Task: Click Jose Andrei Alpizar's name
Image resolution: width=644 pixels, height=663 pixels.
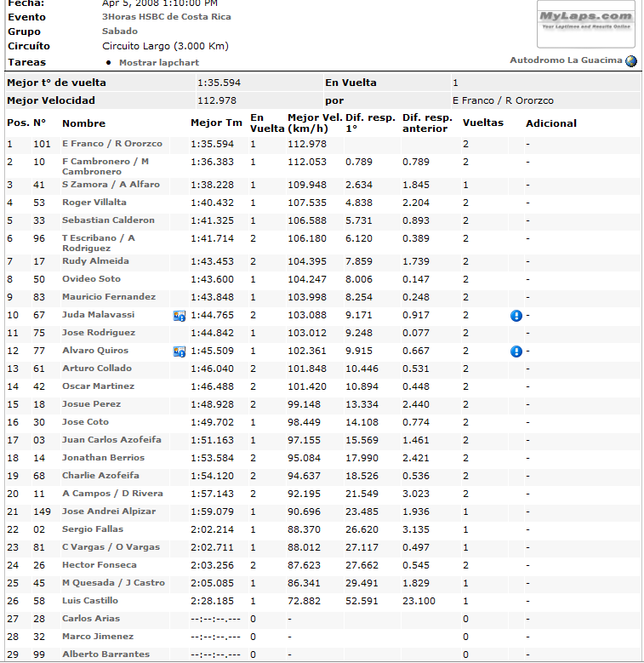Action: click(x=108, y=512)
